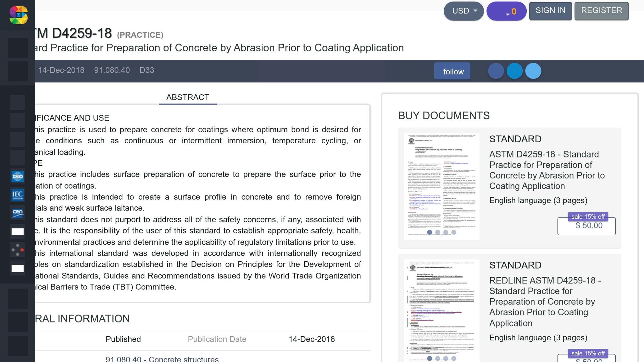Click the SIGN IN button
The image size is (644, 362).
[551, 11]
